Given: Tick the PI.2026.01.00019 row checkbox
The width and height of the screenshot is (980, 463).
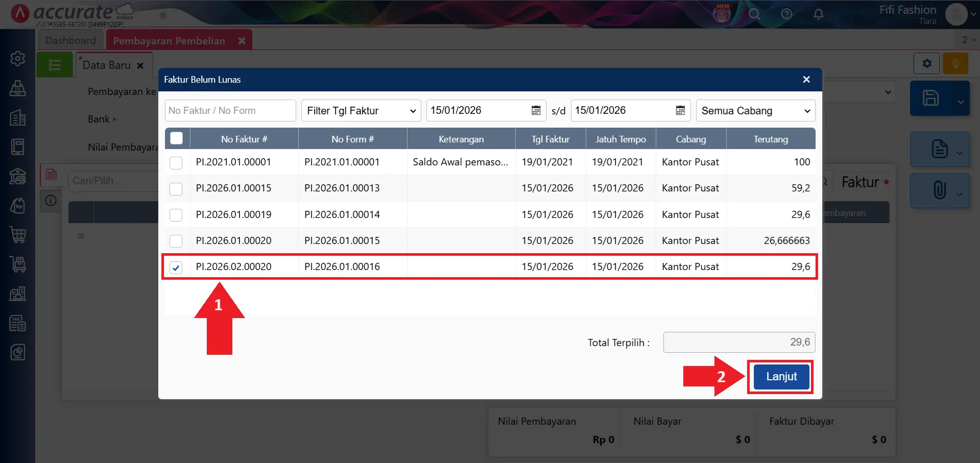Looking at the screenshot, I should pyautogui.click(x=176, y=215).
